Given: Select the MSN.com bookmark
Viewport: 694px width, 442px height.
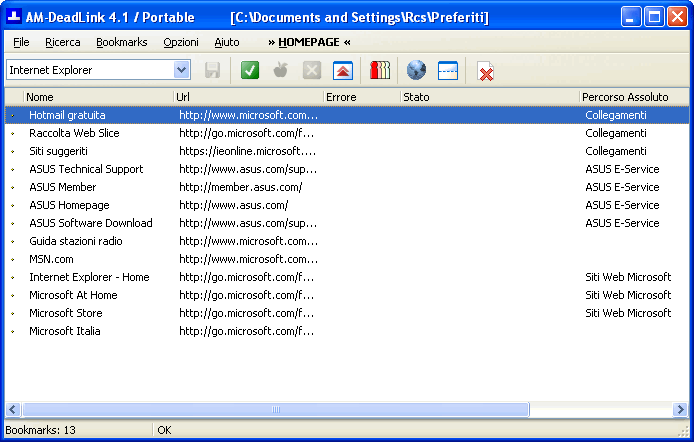Looking at the screenshot, I should [x=51, y=259].
